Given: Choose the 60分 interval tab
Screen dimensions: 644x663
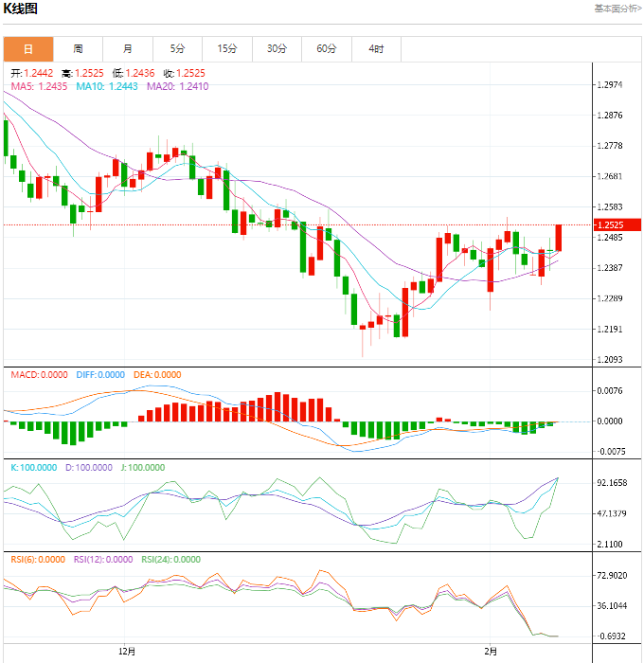Looking at the screenshot, I should point(327,49).
